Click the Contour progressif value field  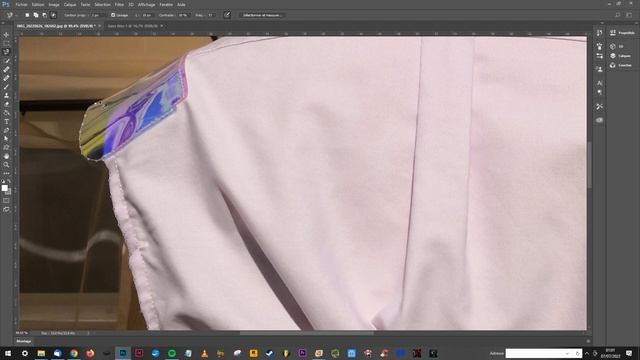[x=98, y=15]
